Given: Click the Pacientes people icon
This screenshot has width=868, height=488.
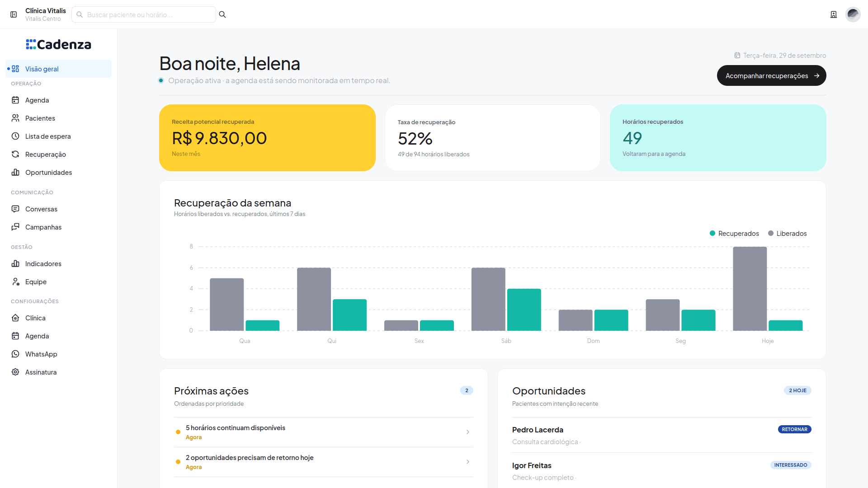Looking at the screenshot, I should click(x=15, y=118).
